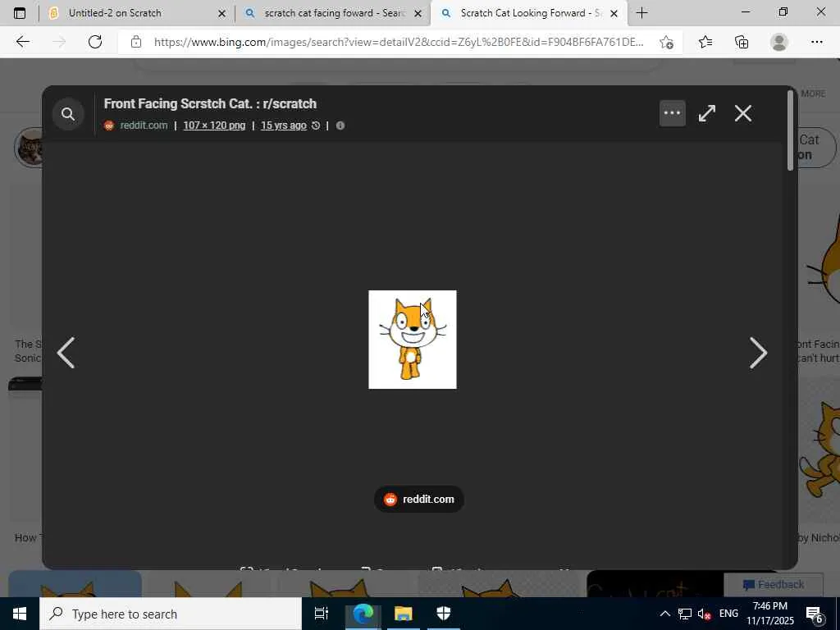Open Task View on taskbar

[322, 614]
